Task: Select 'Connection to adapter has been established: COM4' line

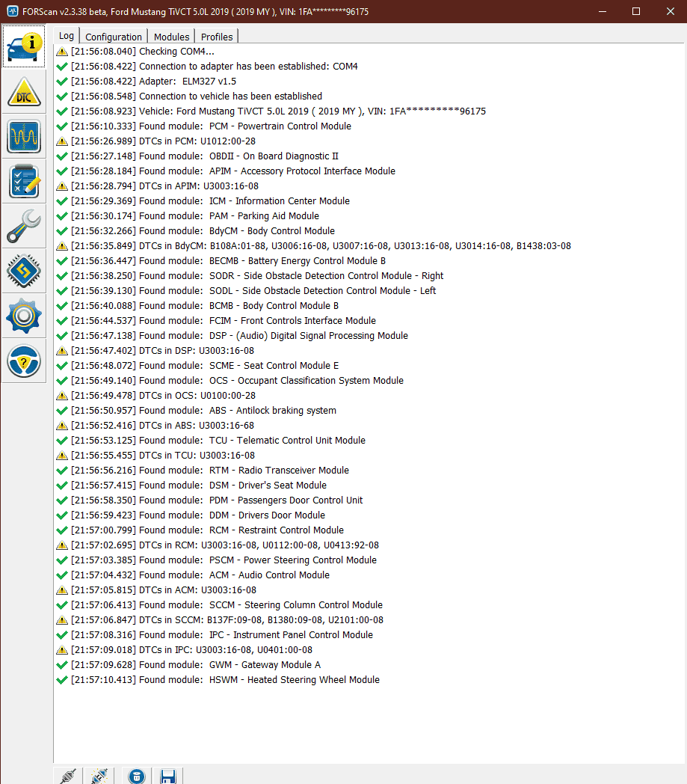Action: tap(207, 67)
